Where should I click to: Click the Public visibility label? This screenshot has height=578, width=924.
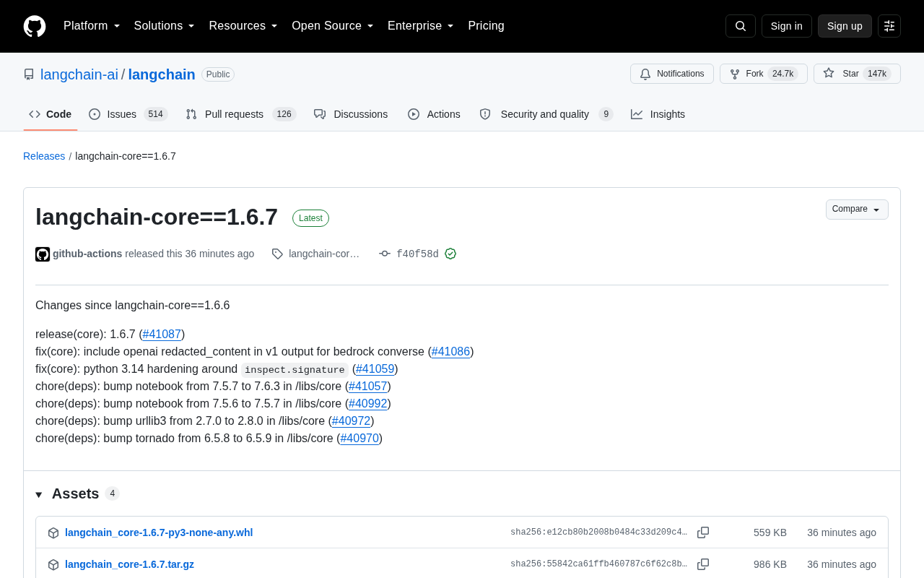click(218, 74)
